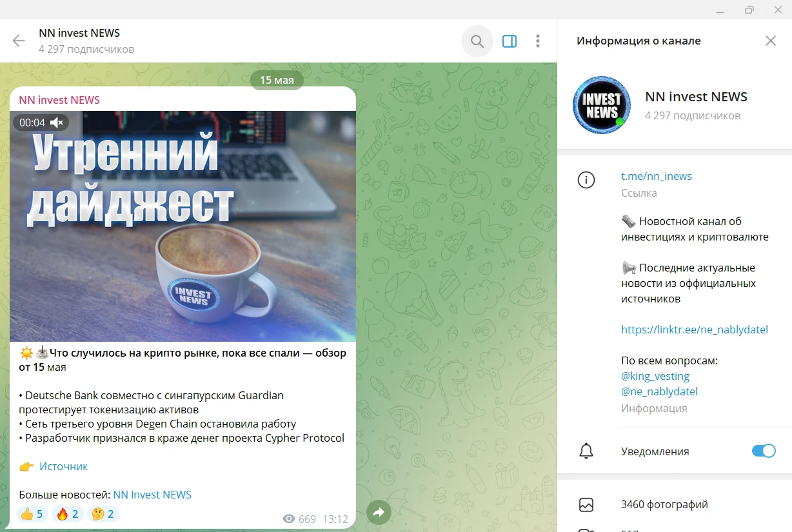Disable the Уведомления switch

tap(764, 451)
